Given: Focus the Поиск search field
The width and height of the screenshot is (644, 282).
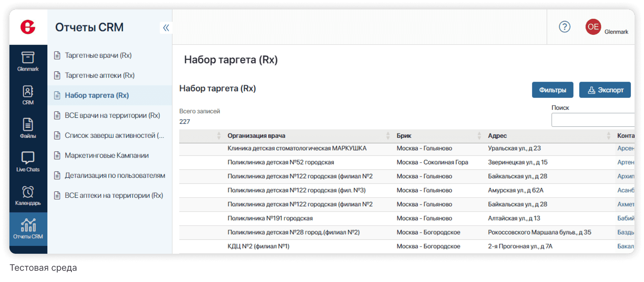Looking at the screenshot, I should (x=593, y=120).
